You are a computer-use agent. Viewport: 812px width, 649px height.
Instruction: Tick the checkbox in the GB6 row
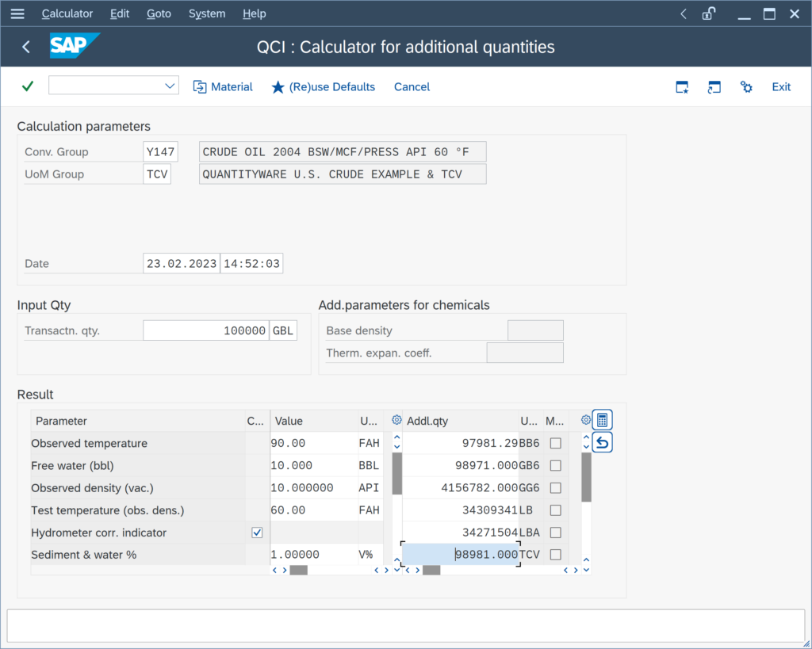556,465
